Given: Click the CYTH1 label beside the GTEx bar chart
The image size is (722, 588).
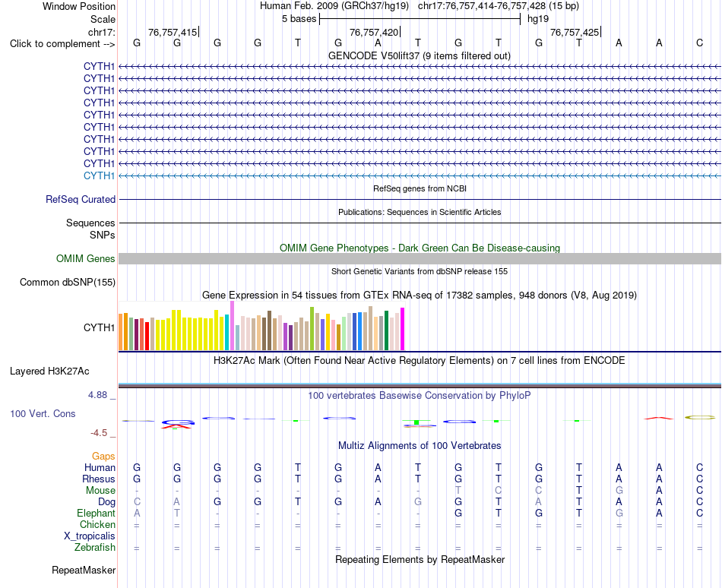Looking at the screenshot, I should click(99, 327).
